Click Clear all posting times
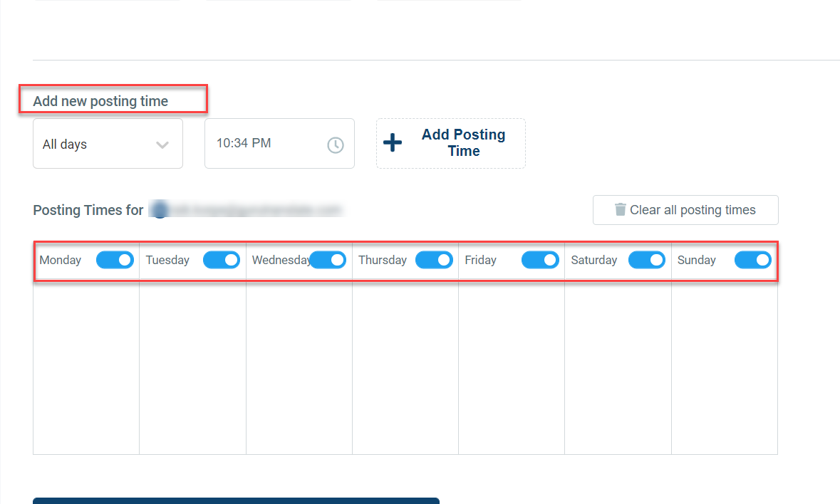This screenshot has height=504, width=840. point(685,209)
